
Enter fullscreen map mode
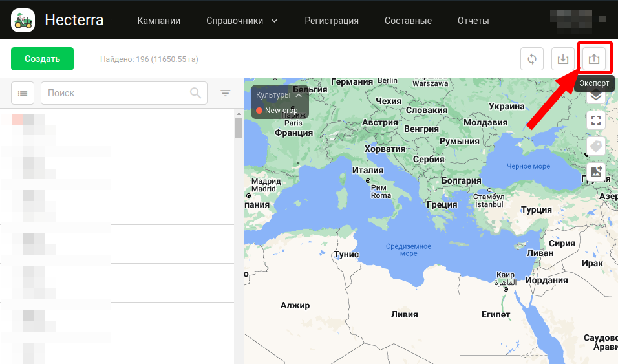pos(595,120)
